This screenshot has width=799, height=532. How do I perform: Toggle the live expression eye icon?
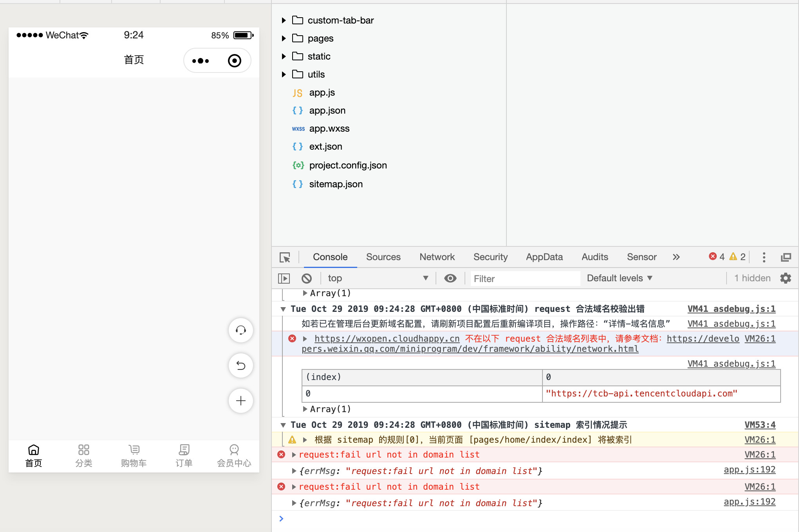pyautogui.click(x=450, y=278)
